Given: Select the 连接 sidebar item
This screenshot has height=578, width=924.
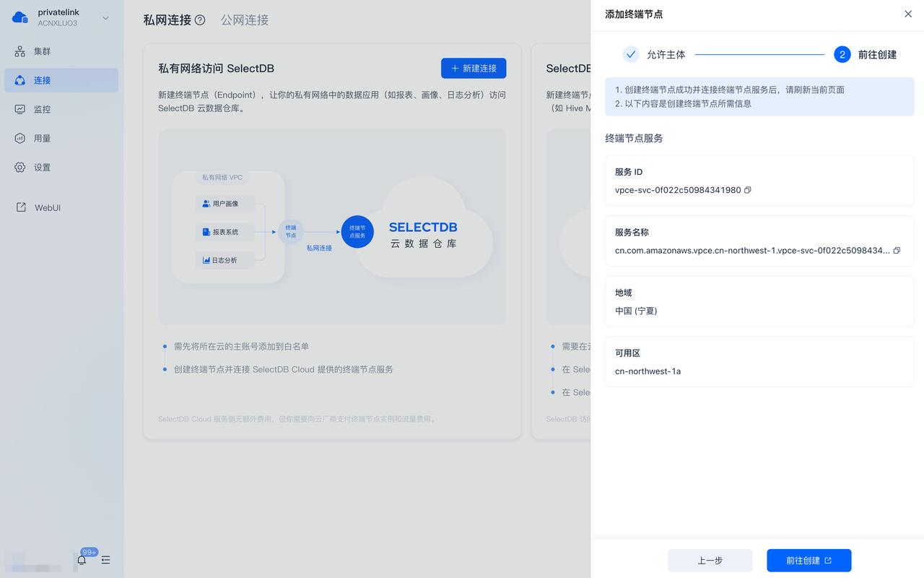Looking at the screenshot, I should (61, 80).
